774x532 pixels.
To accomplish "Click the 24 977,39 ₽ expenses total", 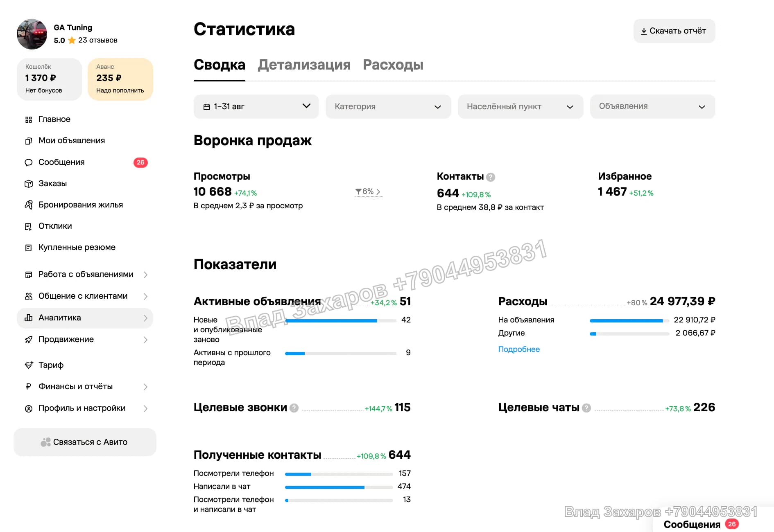I will [682, 302].
